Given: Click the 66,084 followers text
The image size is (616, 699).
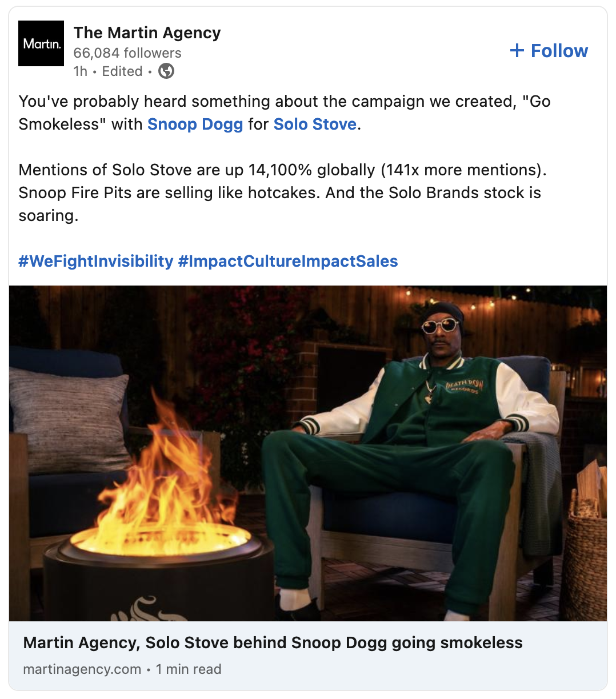Looking at the screenshot, I should (x=127, y=53).
